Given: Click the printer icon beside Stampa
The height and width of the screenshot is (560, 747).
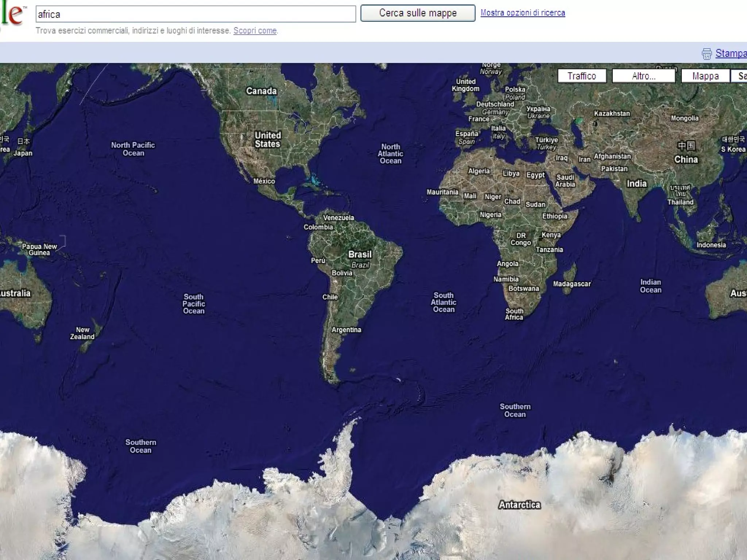Looking at the screenshot, I should pyautogui.click(x=707, y=54).
